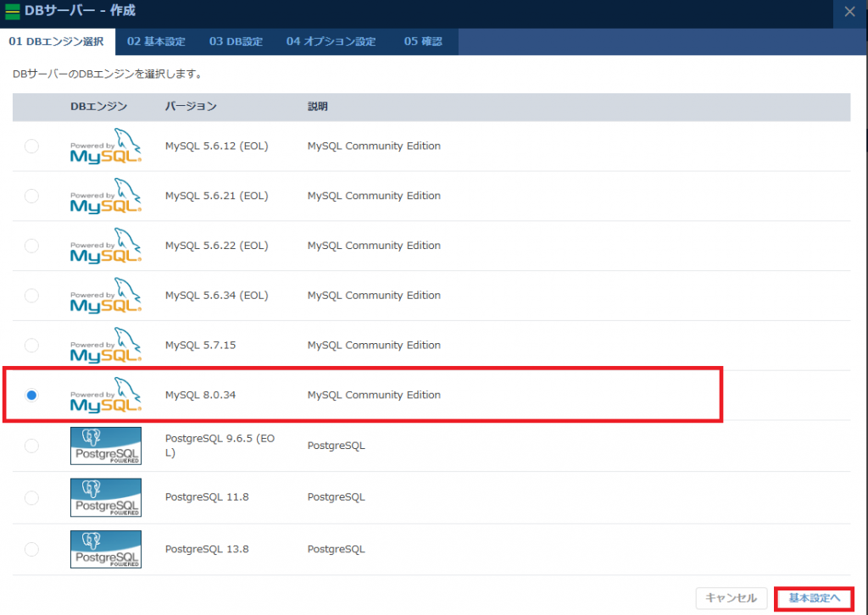The width and height of the screenshot is (868, 615).
Task: Close the DBサーバー作成 dialog with X
Action: [x=849, y=12]
